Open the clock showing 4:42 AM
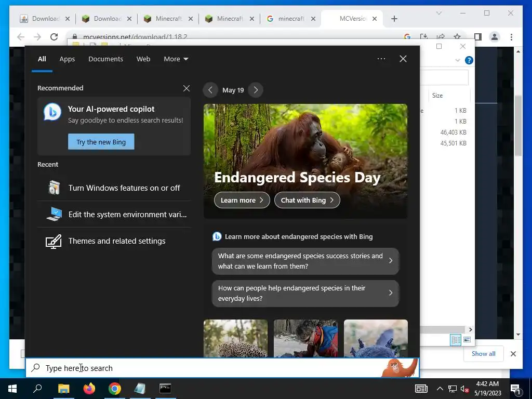 487,389
